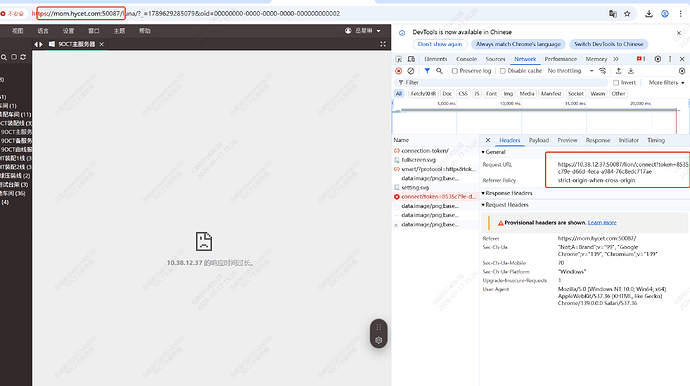Collapse the General section
Screen dimensions: 690x386
point(493,152)
